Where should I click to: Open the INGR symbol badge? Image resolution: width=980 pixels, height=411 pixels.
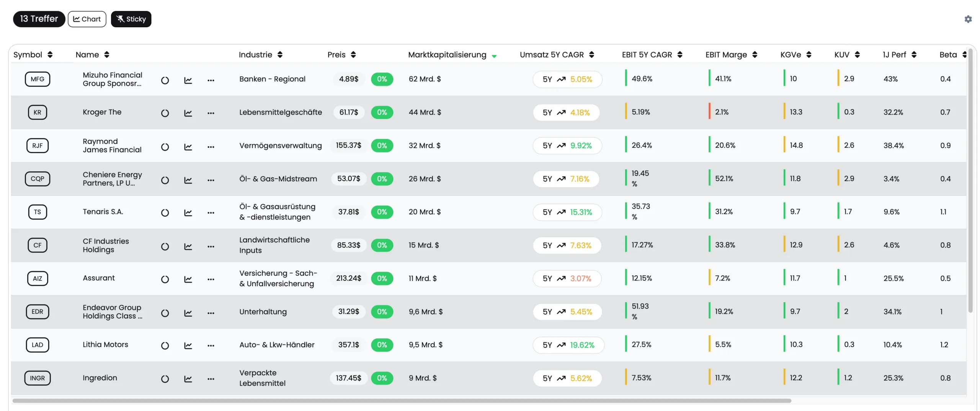pyautogui.click(x=37, y=378)
